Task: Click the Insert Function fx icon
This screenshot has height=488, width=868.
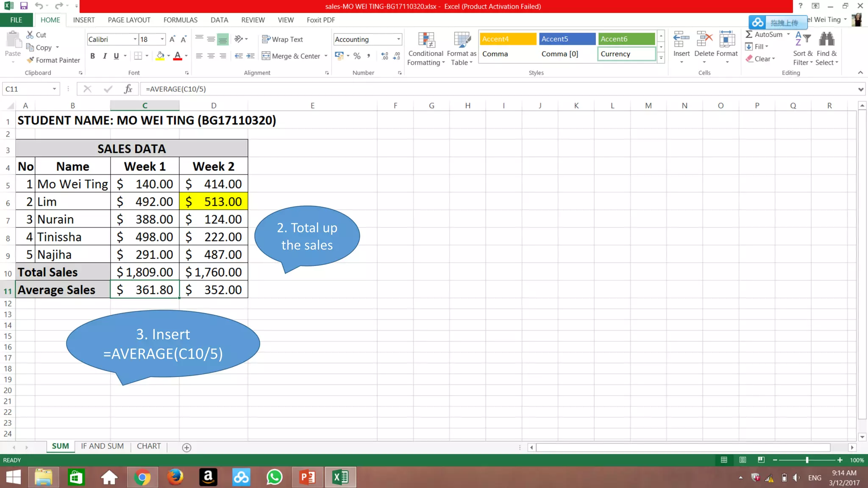Action: (128, 89)
